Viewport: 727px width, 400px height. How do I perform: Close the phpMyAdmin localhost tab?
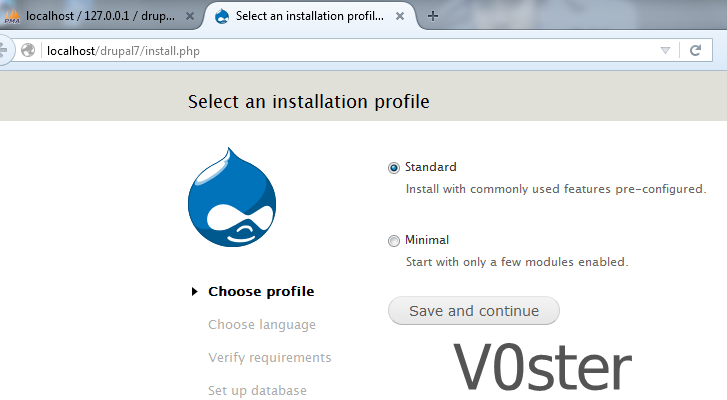190,16
